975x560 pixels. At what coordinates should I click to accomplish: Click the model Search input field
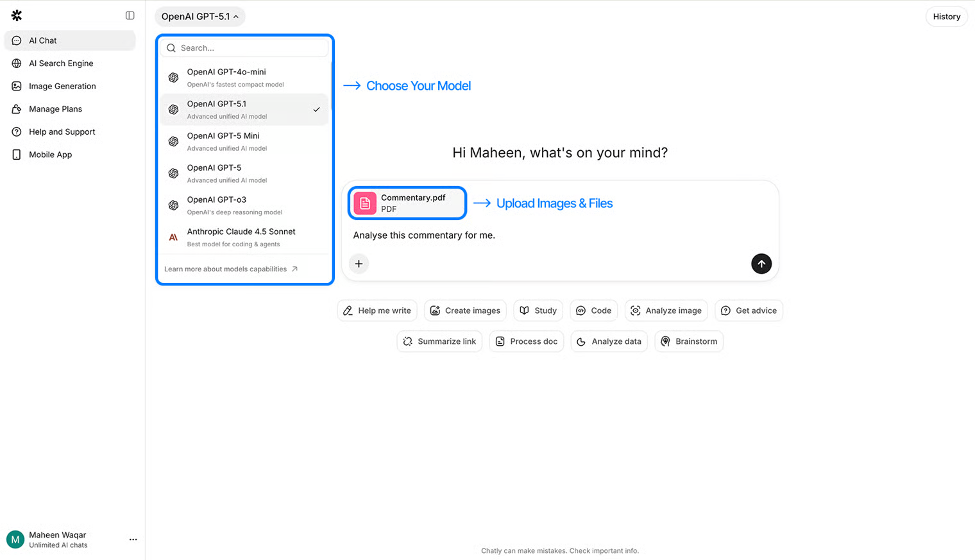(250, 48)
